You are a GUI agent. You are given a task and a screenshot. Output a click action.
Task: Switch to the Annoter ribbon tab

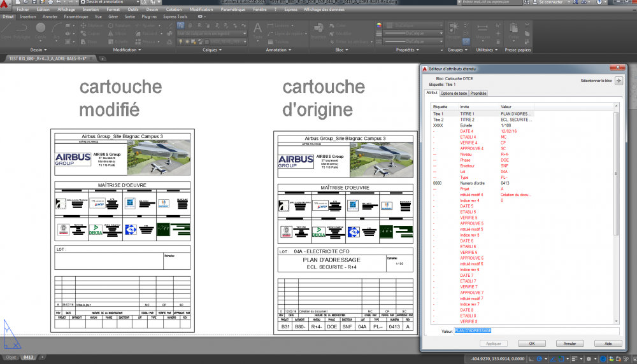pyautogui.click(x=50, y=17)
